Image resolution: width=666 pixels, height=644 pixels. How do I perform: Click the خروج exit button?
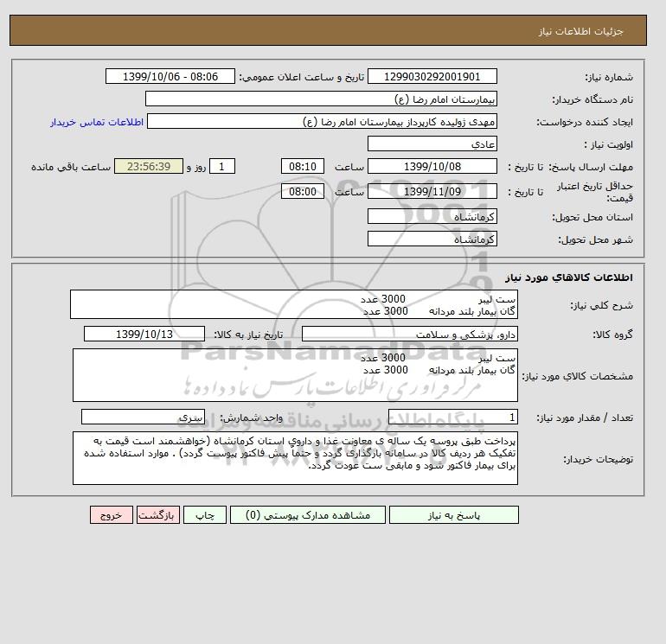(x=112, y=514)
